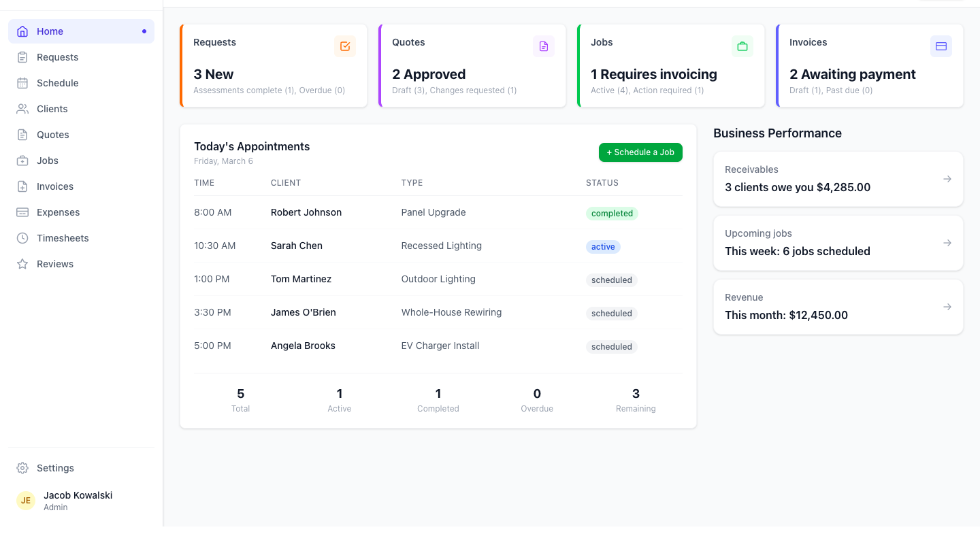The height and width of the screenshot is (551, 980).
Task: Click the checkmark icon on the Requests card
Action: point(345,46)
